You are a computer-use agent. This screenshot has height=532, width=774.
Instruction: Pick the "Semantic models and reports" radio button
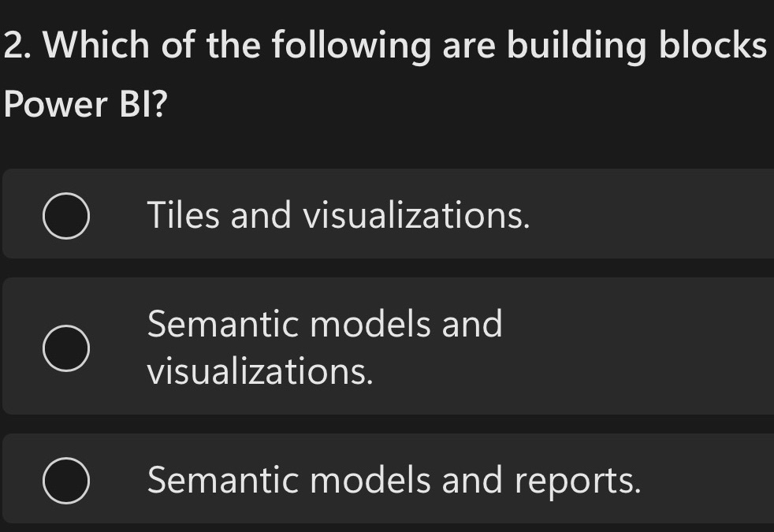pos(65,480)
